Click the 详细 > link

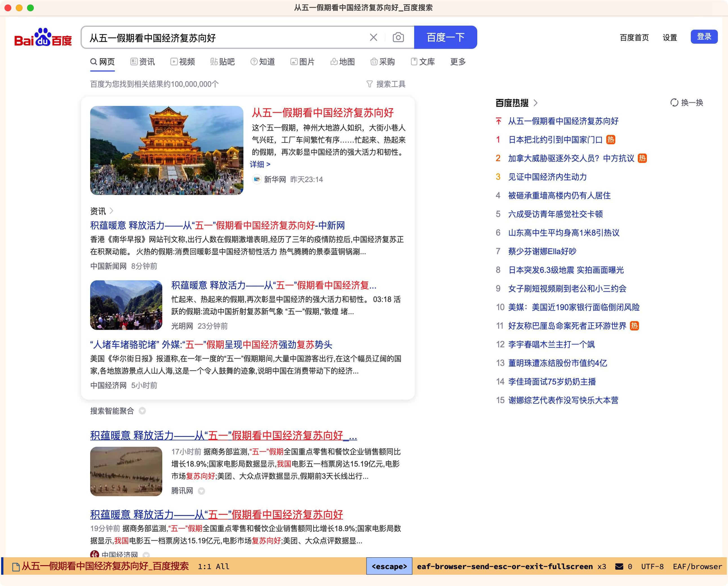(x=260, y=164)
